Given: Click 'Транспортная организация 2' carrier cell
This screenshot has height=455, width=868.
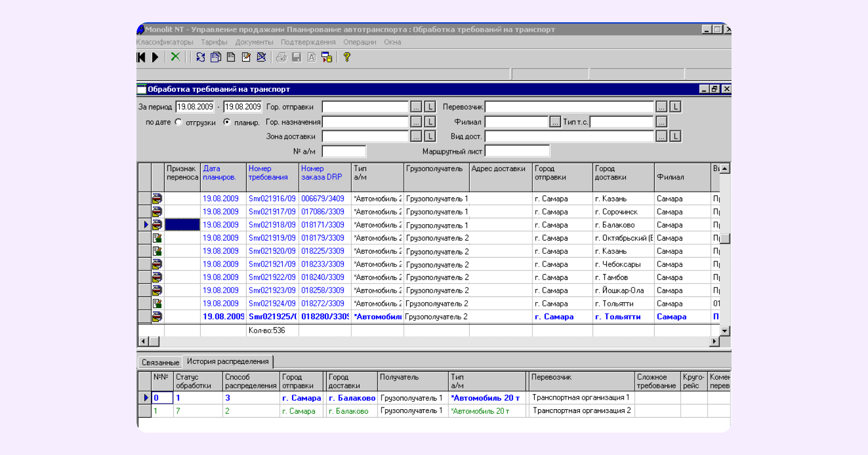Looking at the screenshot, I should [582, 410].
